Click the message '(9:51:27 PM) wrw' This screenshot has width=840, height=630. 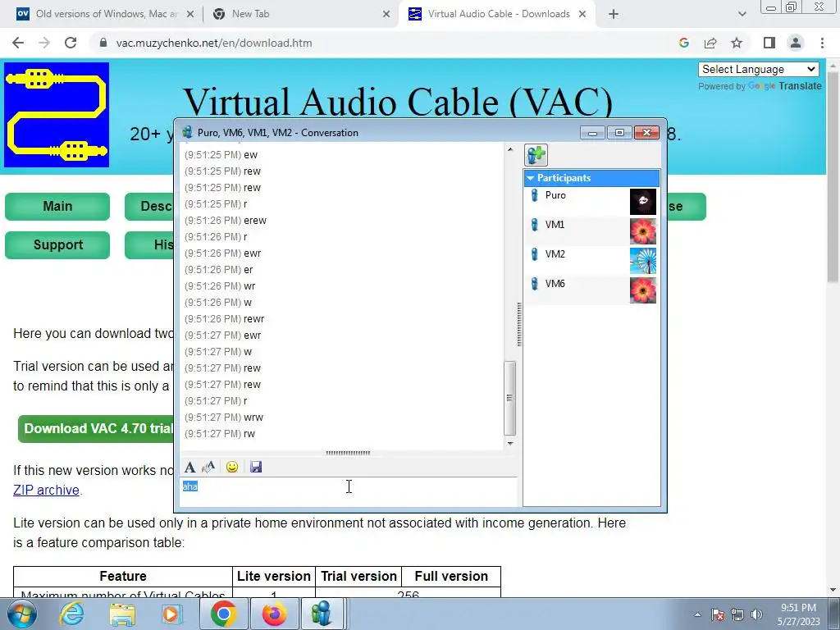tap(224, 418)
